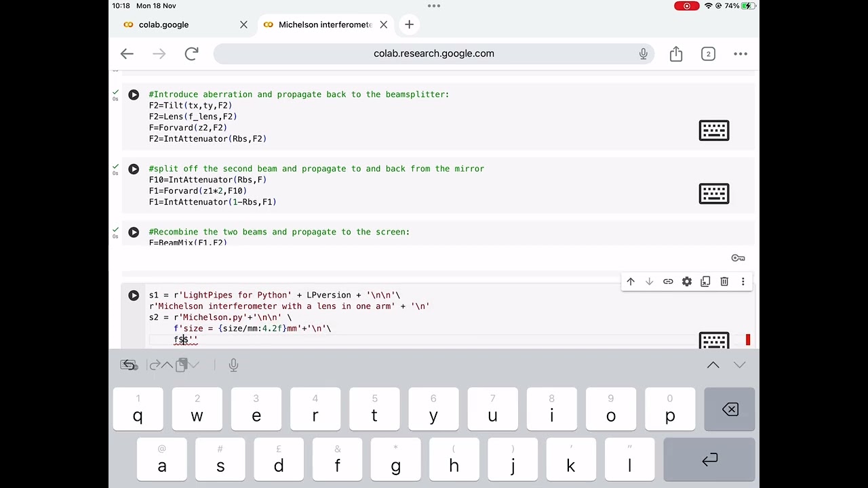868x488 pixels.
Task: Mirror cell in tab icon
Action: (705, 281)
